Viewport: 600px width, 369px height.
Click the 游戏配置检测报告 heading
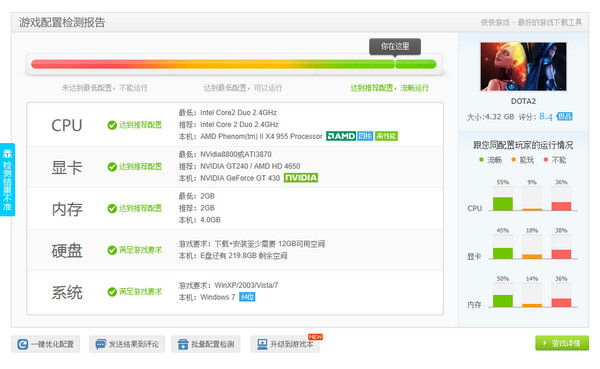[62, 23]
